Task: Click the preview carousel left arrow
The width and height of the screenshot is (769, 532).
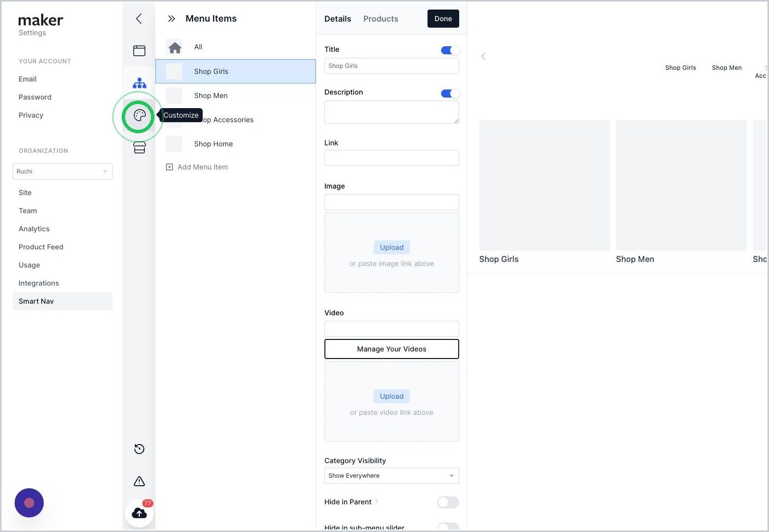Action: tap(483, 56)
